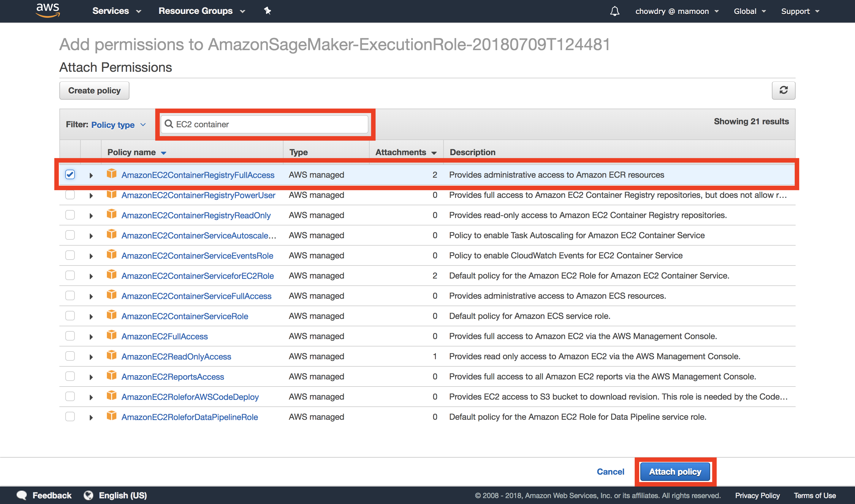This screenshot has height=504, width=855.
Task: Click inside the EC2 container search field
Action: tap(265, 124)
